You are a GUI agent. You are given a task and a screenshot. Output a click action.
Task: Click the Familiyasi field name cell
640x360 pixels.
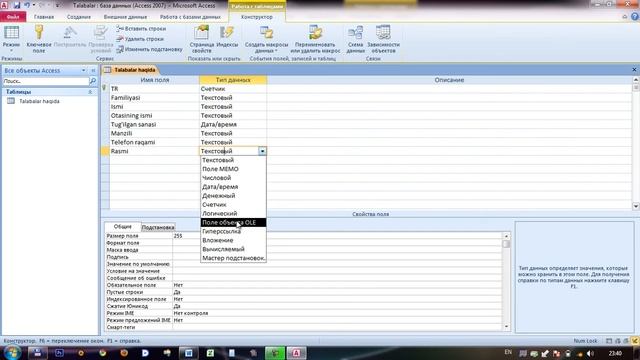pos(154,98)
